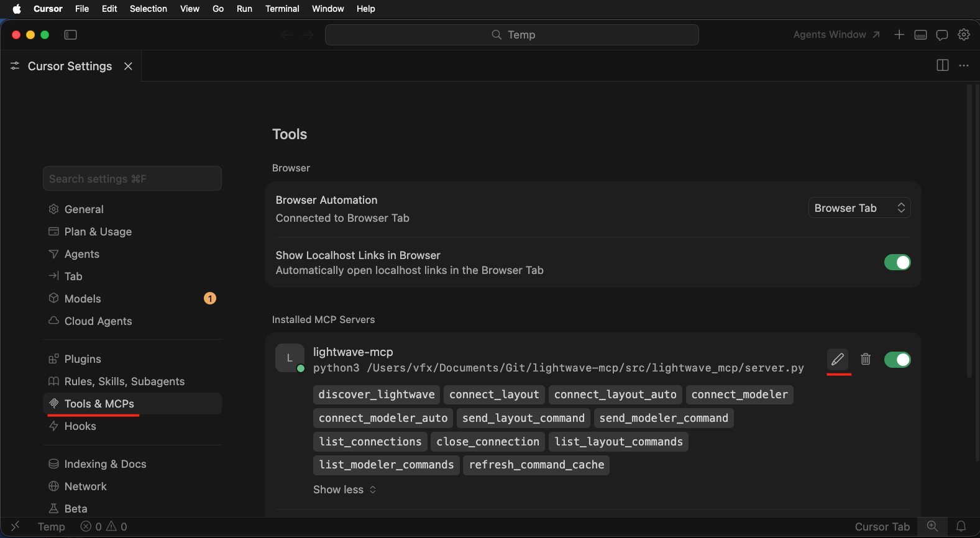Toggle Show Localhost Links in Browser

(x=897, y=262)
